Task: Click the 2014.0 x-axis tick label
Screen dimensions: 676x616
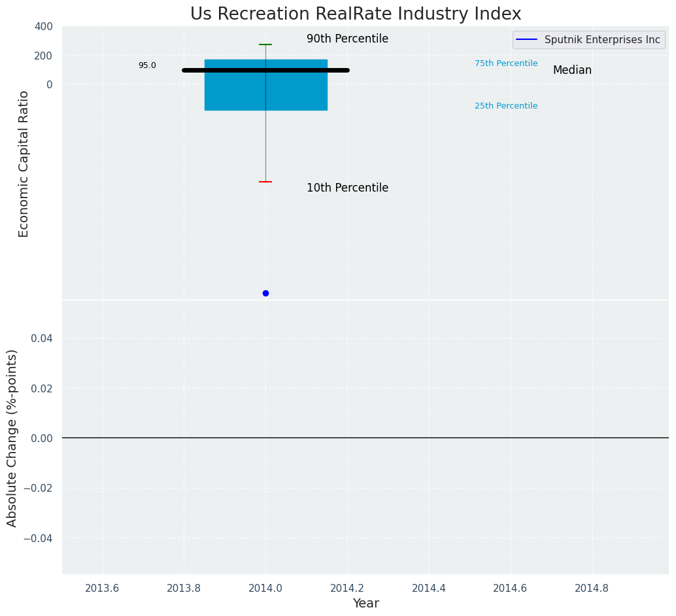Action: pyautogui.click(x=265, y=588)
